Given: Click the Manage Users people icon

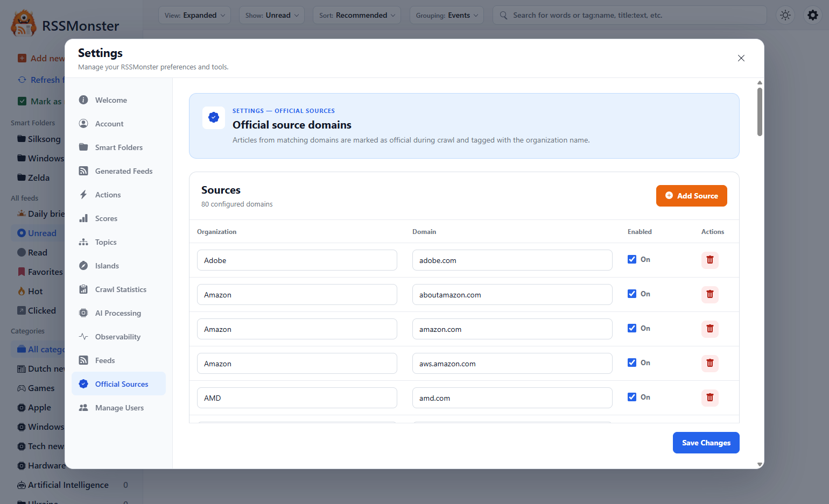Looking at the screenshot, I should click(x=83, y=408).
